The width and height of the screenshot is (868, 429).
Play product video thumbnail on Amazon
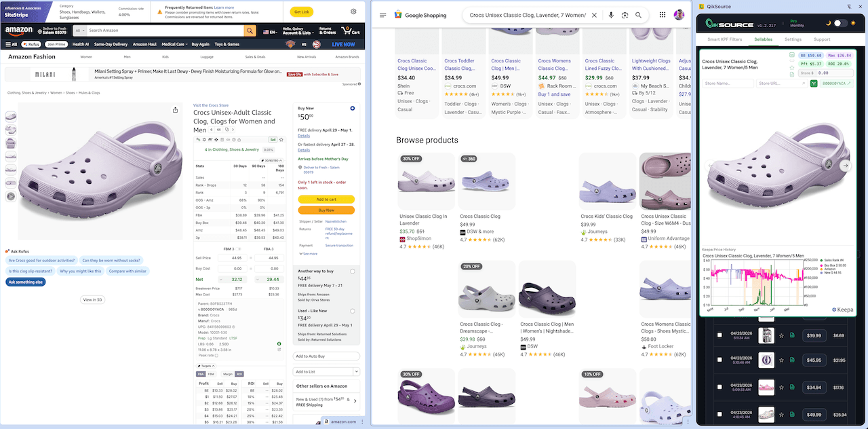coord(11,196)
